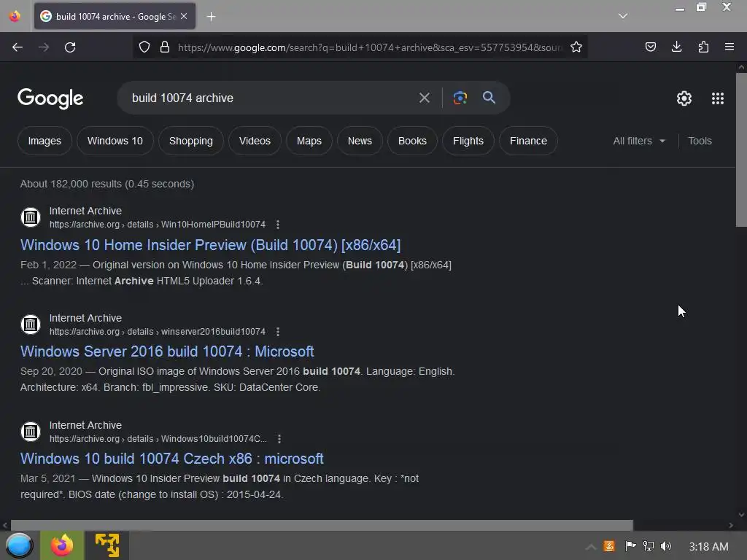Show hidden system tray icons
This screenshot has width=747, height=560.
click(x=590, y=547)
